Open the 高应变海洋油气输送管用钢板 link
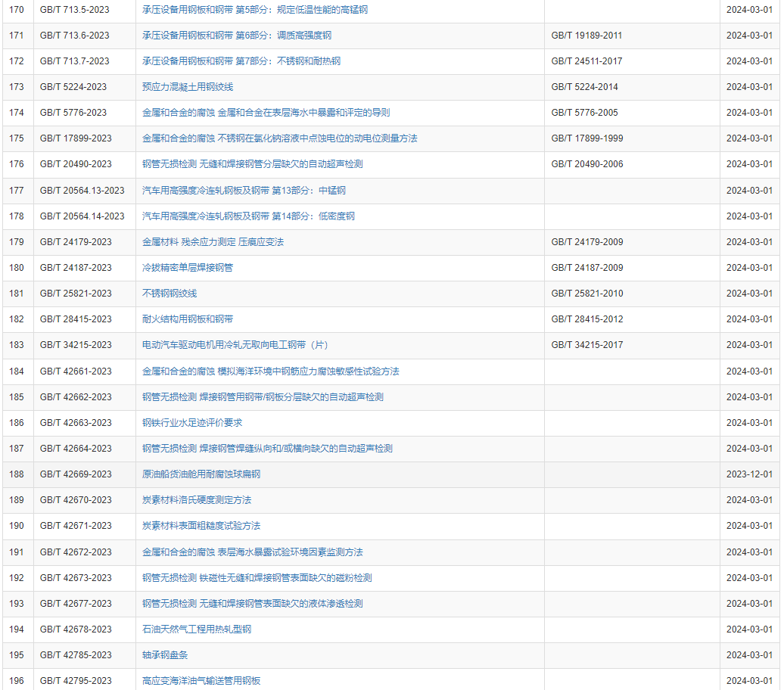Screen dimensions: 784x690 [x=201, y=681]
